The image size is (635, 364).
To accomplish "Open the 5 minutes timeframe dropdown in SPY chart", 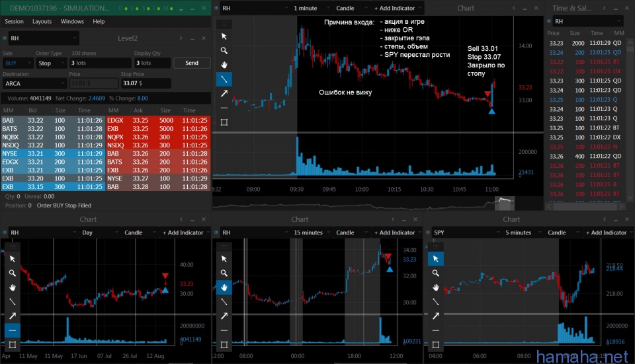I will click(523, 233).
